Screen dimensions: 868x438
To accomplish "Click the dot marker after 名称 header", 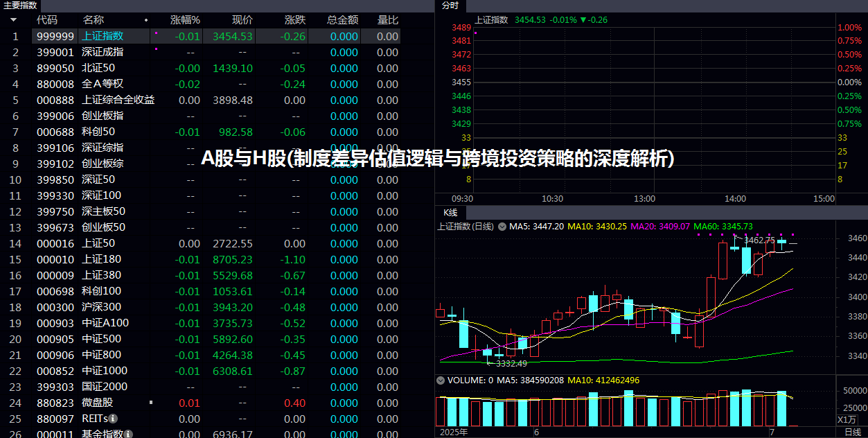I will click(x=145, y=21).
